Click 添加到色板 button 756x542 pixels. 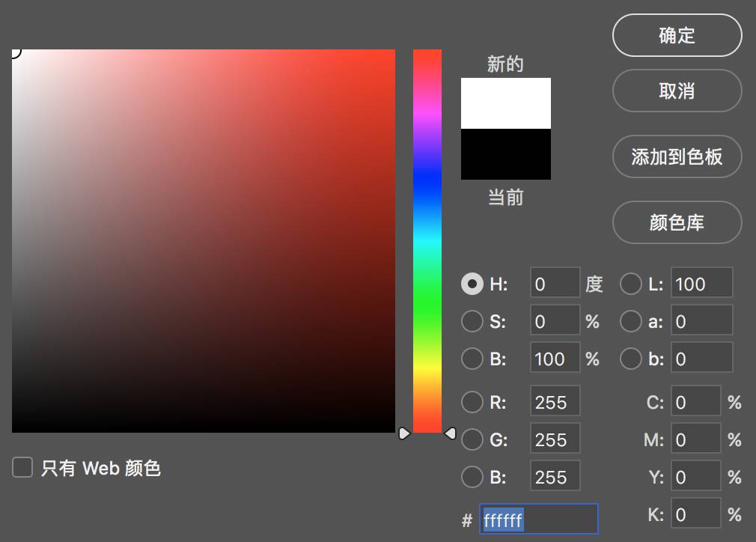(677, 156)
